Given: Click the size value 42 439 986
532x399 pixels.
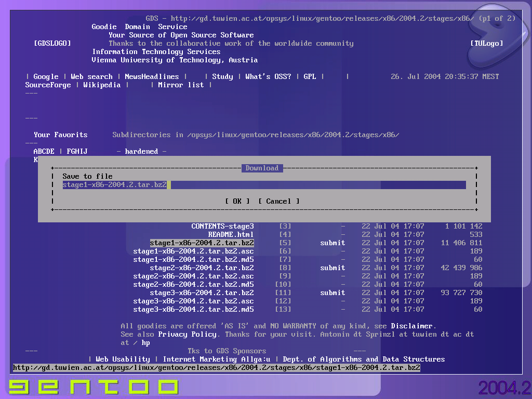Looking at the screenshot, I should [461, 268].
